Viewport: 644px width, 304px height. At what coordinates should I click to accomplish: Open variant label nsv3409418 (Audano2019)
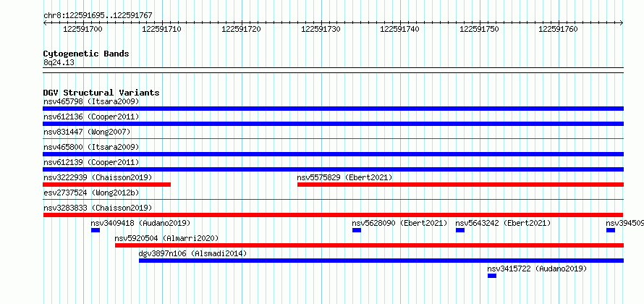point(140,223)
